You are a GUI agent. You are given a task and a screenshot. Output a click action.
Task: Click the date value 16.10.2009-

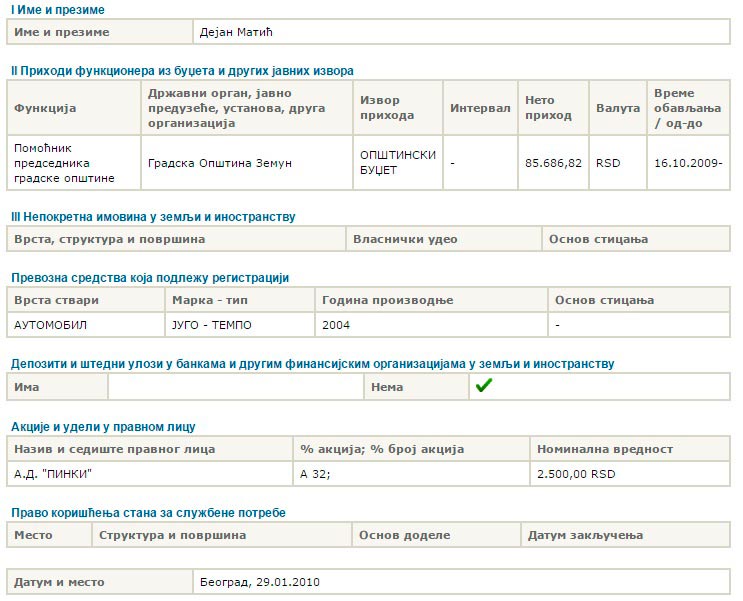[x=688, y=163]
